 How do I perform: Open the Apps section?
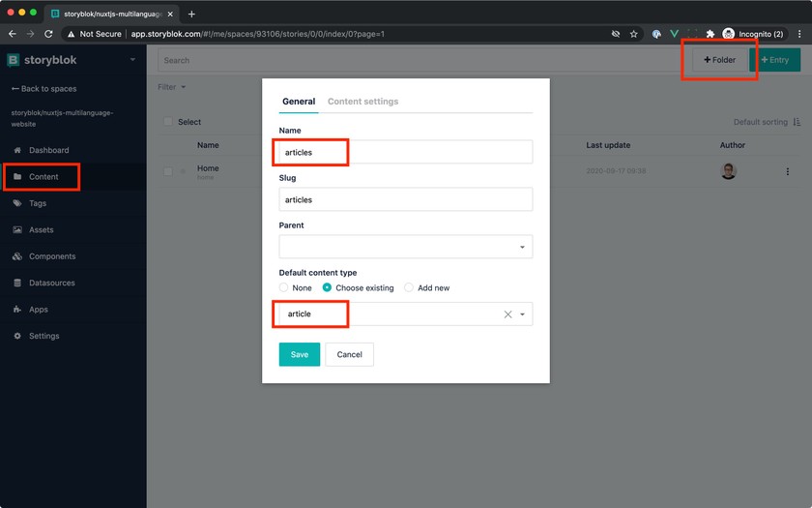[x=38, y=310]
